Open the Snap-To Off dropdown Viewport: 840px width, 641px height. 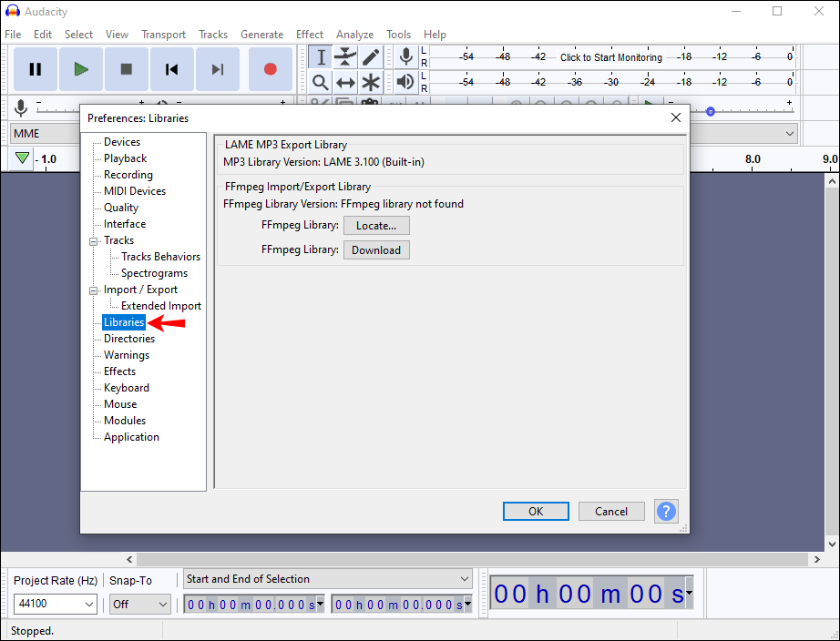pyautogui.click(x=139, y=604)
